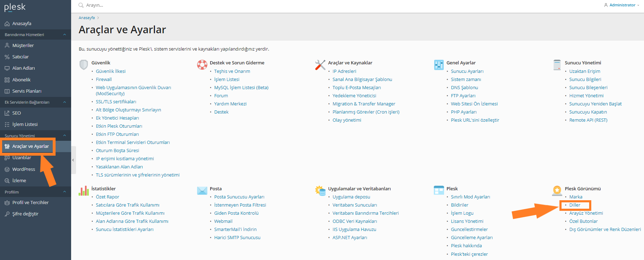Collapse the sidebar with the arrow handle
The image size is (644, 260).
click(73, 160)
